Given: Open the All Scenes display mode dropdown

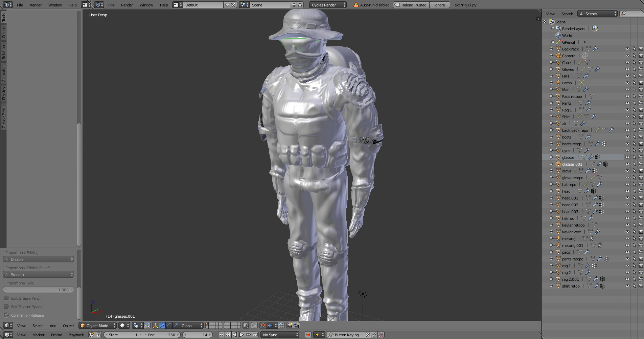Looking at the screenshot, I should [597, 14].
